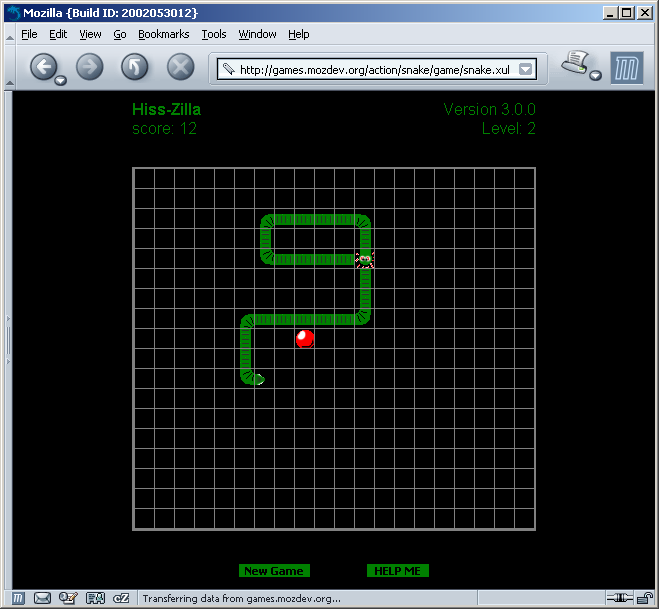Reload the current page

tap(134, 67)
